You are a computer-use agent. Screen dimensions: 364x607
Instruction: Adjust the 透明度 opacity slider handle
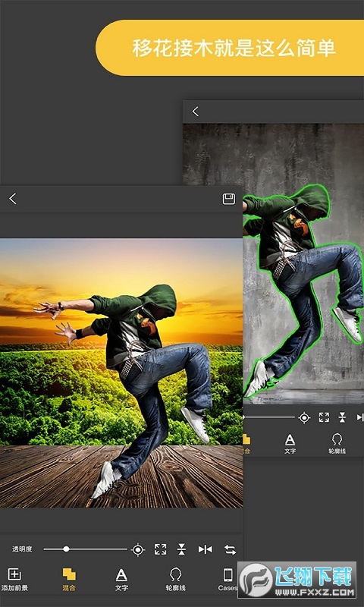click(66, 549)
